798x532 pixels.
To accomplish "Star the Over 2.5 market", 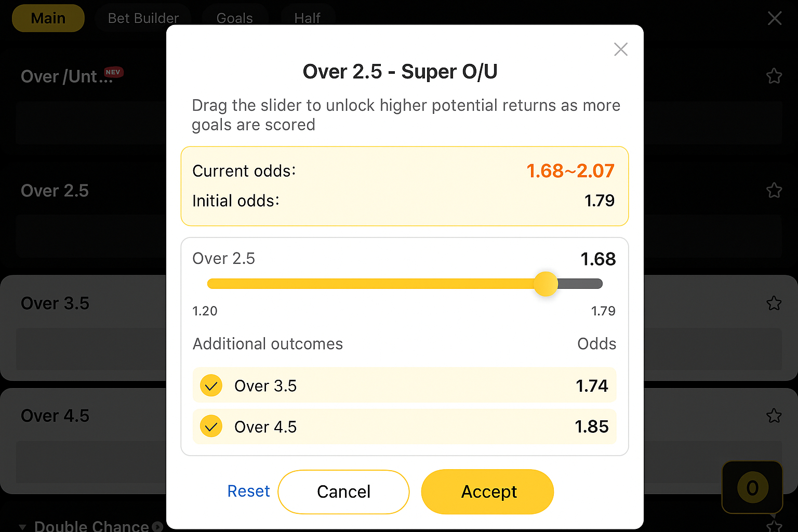I will point(774,190).
